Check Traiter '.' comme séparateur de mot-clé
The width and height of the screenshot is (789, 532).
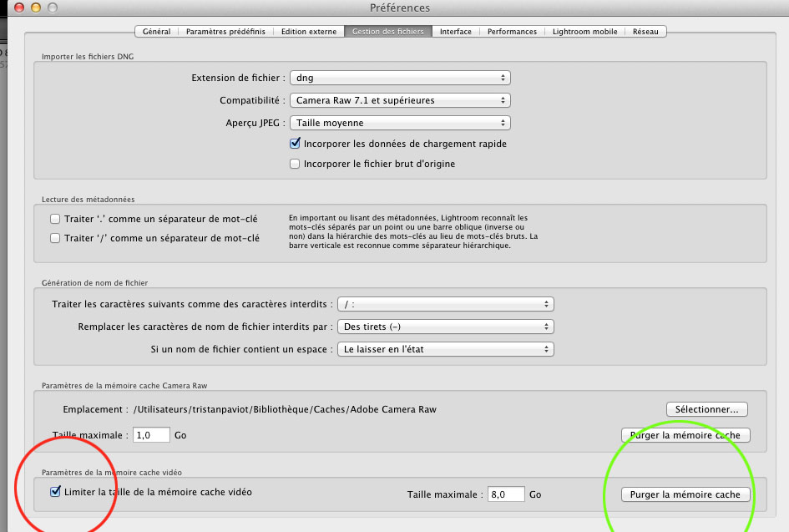coord(55,219)
